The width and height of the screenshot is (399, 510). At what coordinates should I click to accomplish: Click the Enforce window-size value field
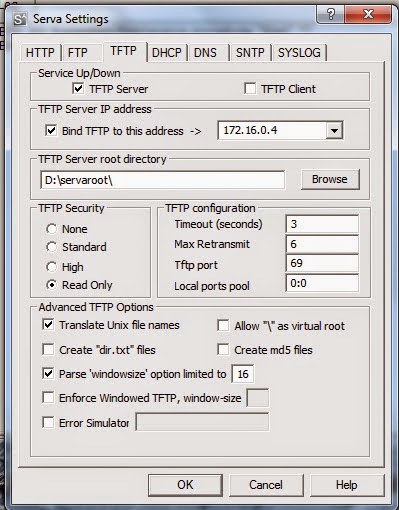258,398
